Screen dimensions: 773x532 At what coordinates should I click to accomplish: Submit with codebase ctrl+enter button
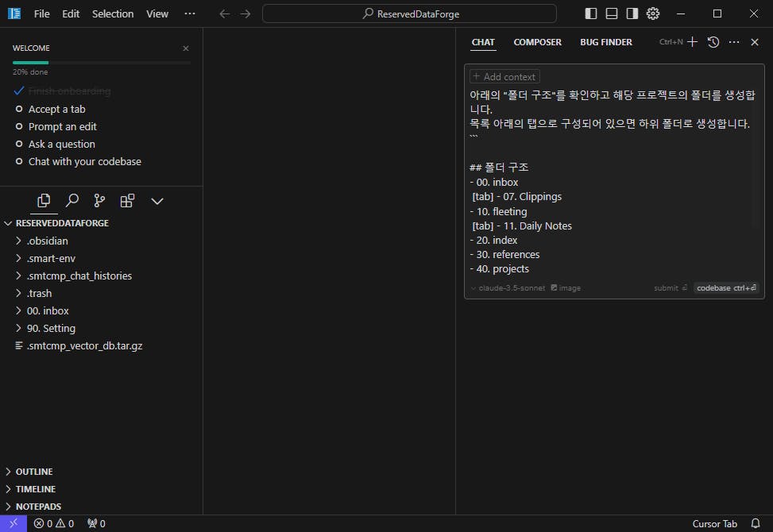click(725, 288)
